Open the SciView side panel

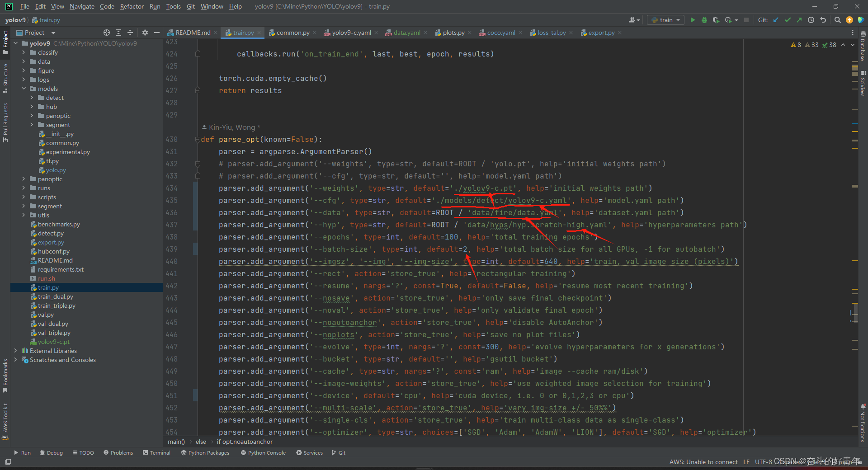point(863,84)
